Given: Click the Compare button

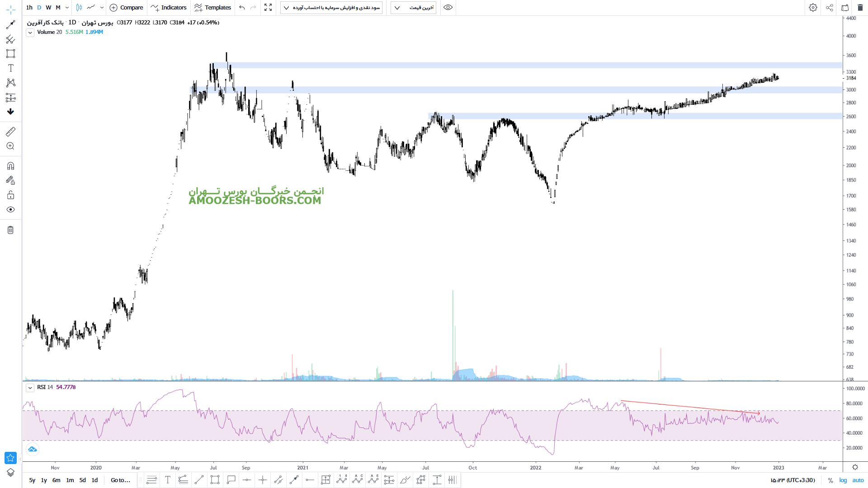Looking at the screenshot, I should pos(127,8).
